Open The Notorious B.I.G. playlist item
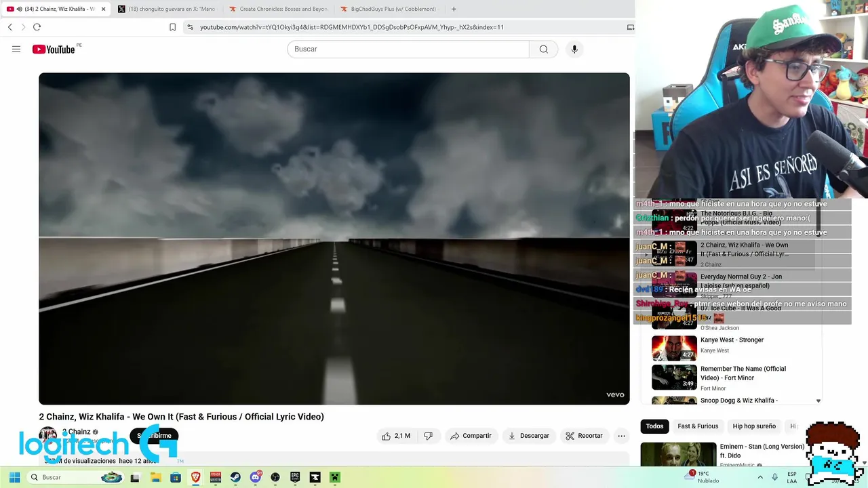This screenshot has height=488, width=868. [x=741, y=218]
